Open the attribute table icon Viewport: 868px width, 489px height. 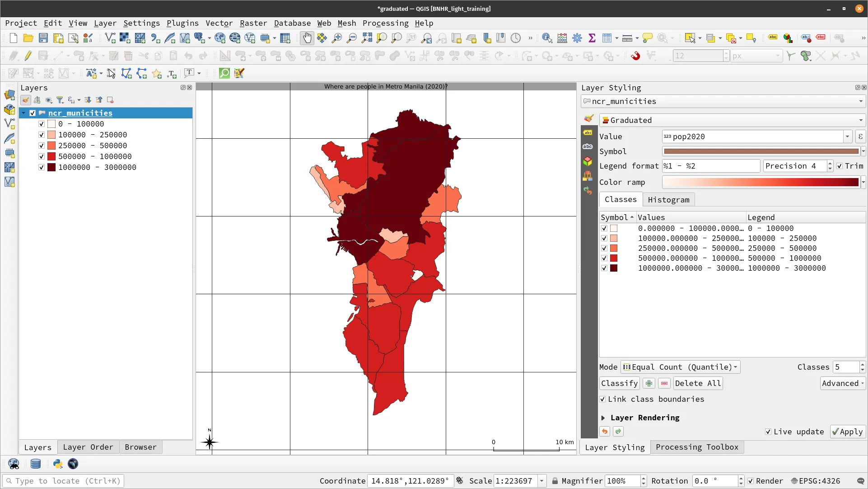pyautogui.click(x=607, y=38)
